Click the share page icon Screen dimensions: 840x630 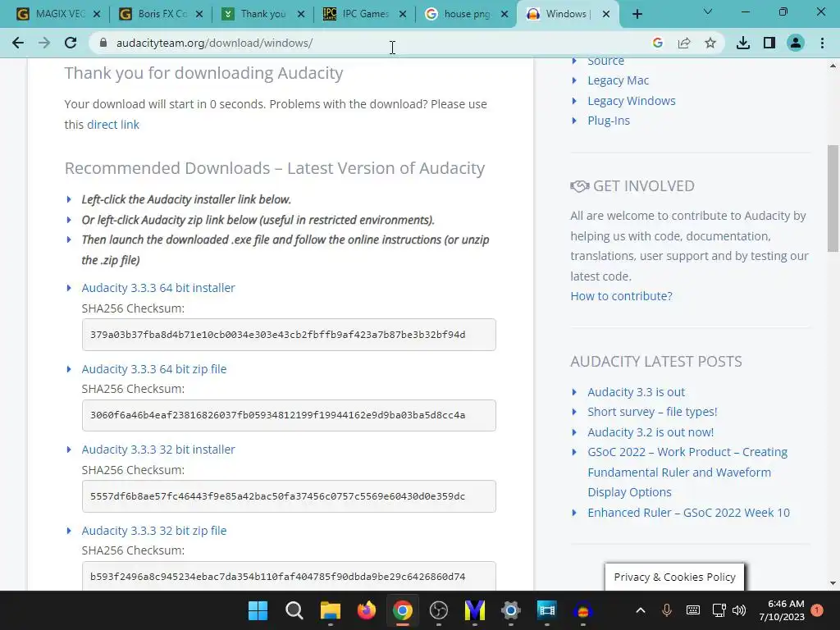tap(684, 43)
